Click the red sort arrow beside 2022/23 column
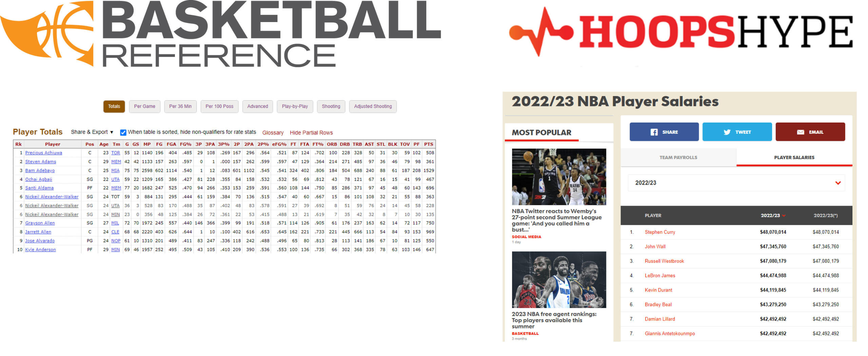Screen dimensions: 868x356 pos(784,216)
